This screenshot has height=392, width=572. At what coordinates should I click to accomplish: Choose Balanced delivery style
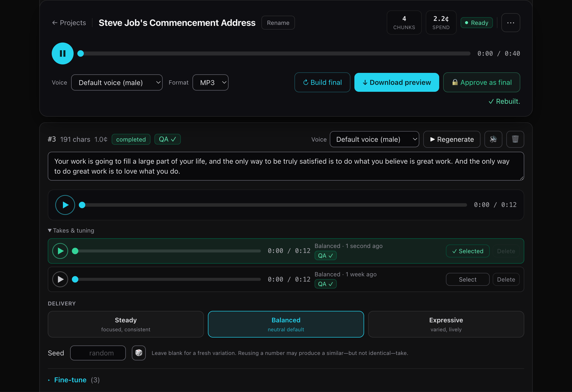[286, 324]
